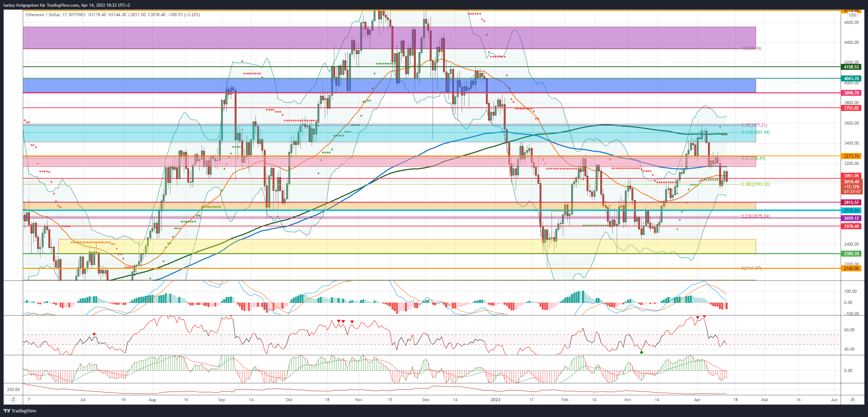Click the green triangle marker on the RSI pane

(641, 352)
